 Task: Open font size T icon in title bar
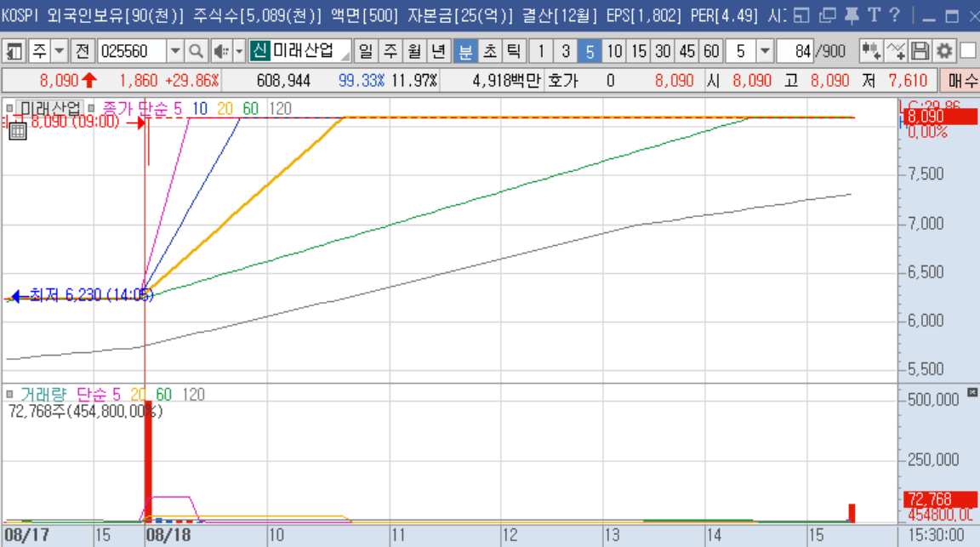pyautogui.click(x=874, y=15)
